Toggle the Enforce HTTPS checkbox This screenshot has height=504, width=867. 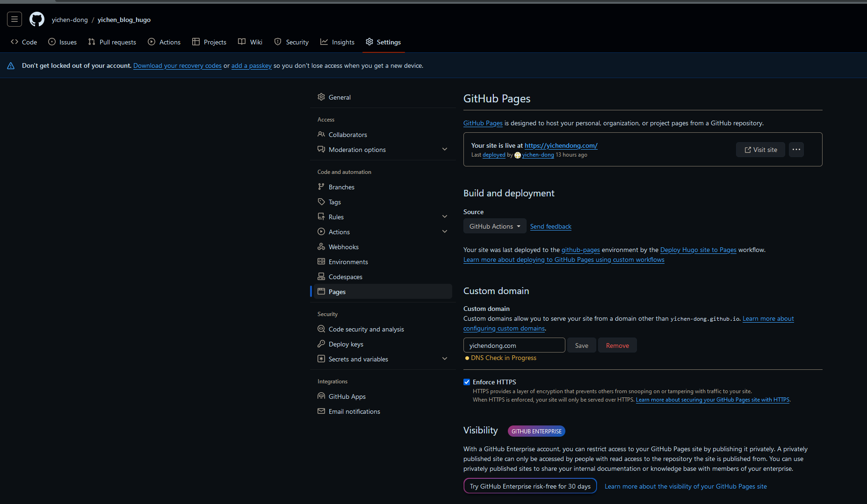pyautogui.click(x=467, y=382)
